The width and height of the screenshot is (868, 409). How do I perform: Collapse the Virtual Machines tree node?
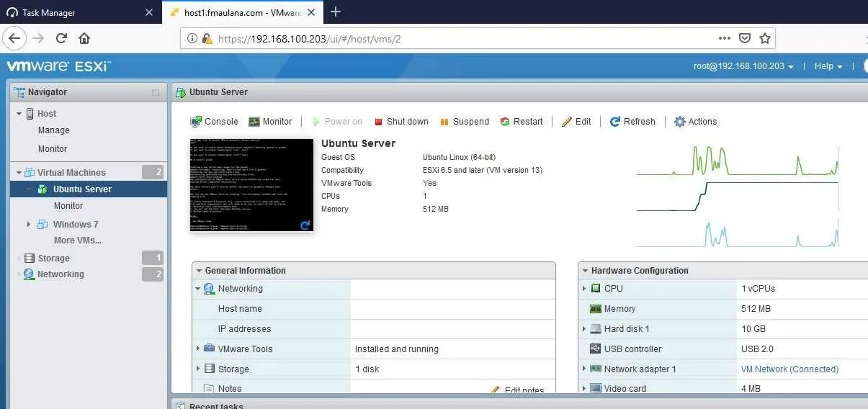point(19,173)
